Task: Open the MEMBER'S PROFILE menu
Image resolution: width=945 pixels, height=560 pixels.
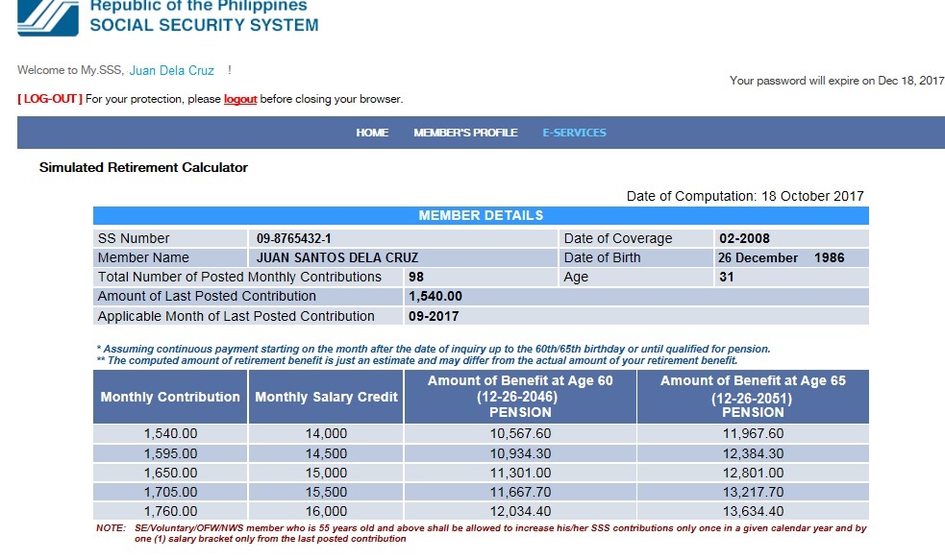Action: [465, 133]
